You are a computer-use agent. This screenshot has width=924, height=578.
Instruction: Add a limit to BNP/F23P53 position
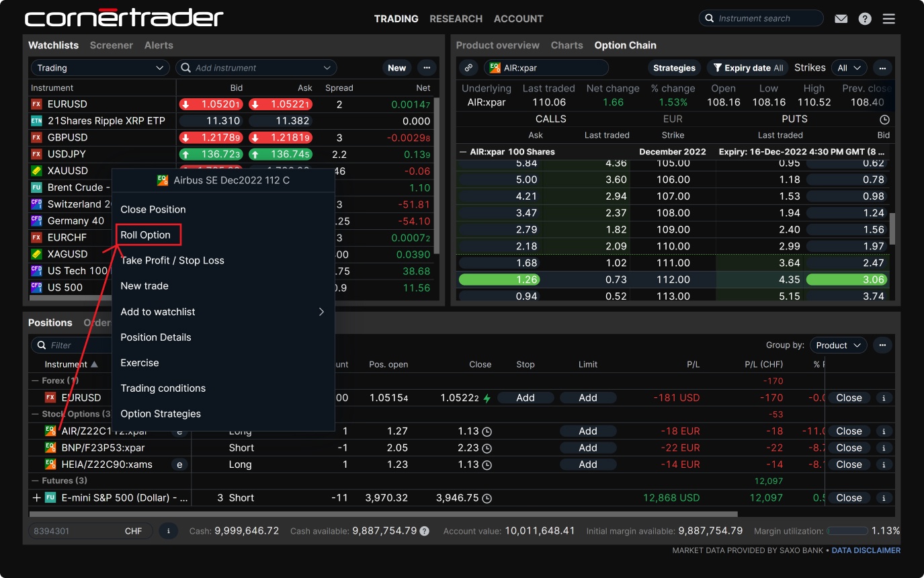pyautogui.click(x=588, y=448)
